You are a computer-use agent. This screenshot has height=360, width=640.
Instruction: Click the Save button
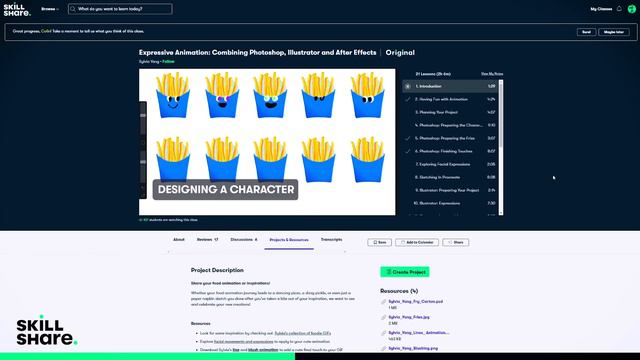pyautogui.click(x=380, y=242)
